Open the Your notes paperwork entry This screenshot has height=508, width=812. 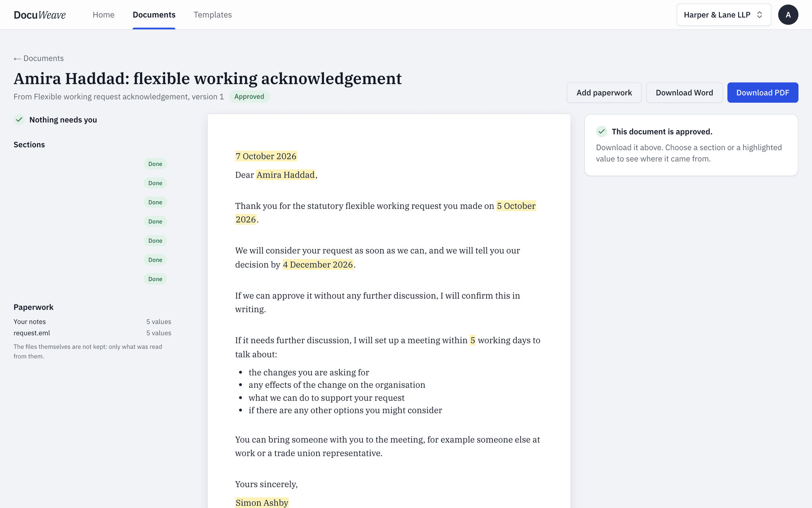click(92, 322)
